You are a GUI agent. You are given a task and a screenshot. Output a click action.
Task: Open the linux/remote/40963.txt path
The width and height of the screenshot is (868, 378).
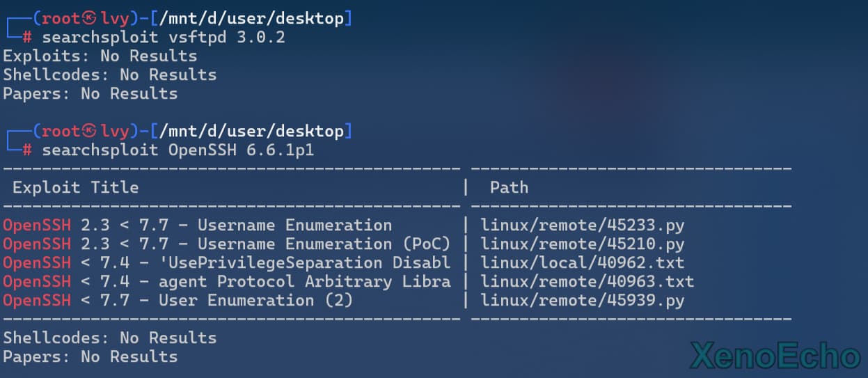point(587,282)
